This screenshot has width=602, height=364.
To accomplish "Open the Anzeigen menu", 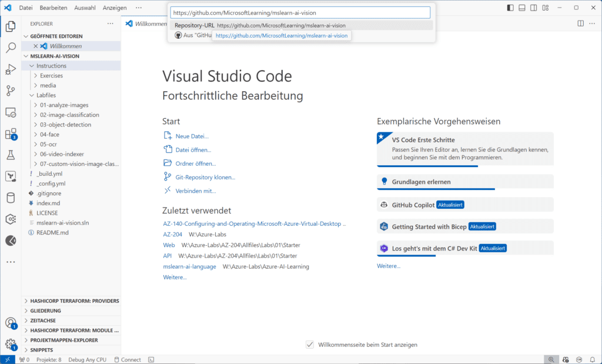I will 115,8.
